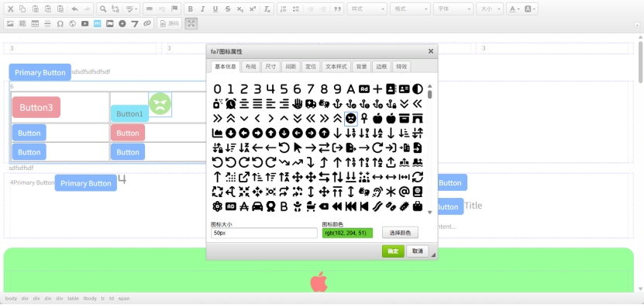Click the icon size input field
This screenshot has width=644, height=305.
click(264, 233)
